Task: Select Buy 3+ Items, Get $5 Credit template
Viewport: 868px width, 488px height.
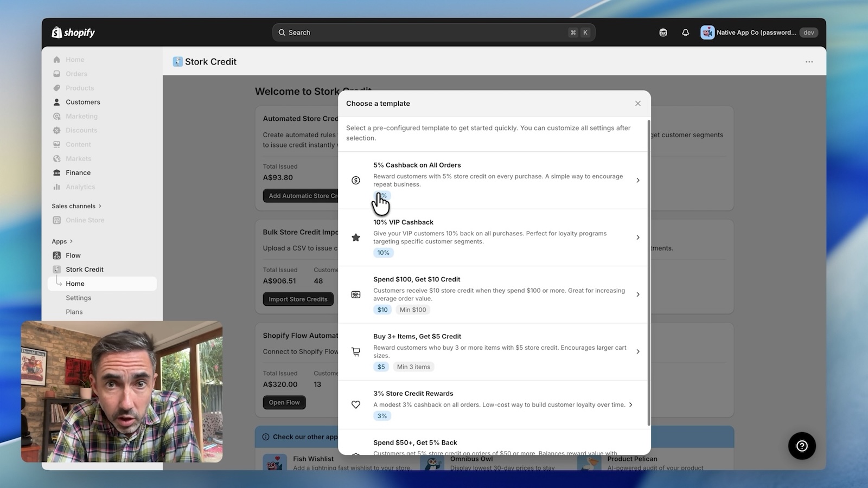Action: coord(494,351)
